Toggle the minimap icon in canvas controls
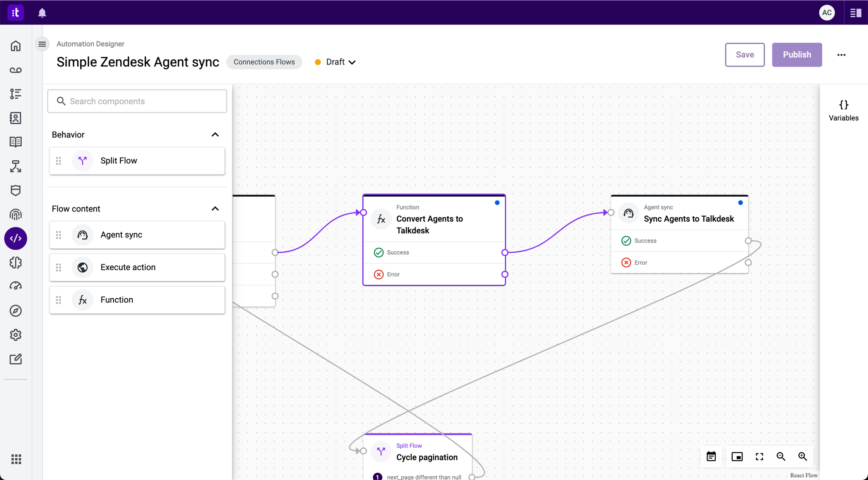 [x=737, y=456]
